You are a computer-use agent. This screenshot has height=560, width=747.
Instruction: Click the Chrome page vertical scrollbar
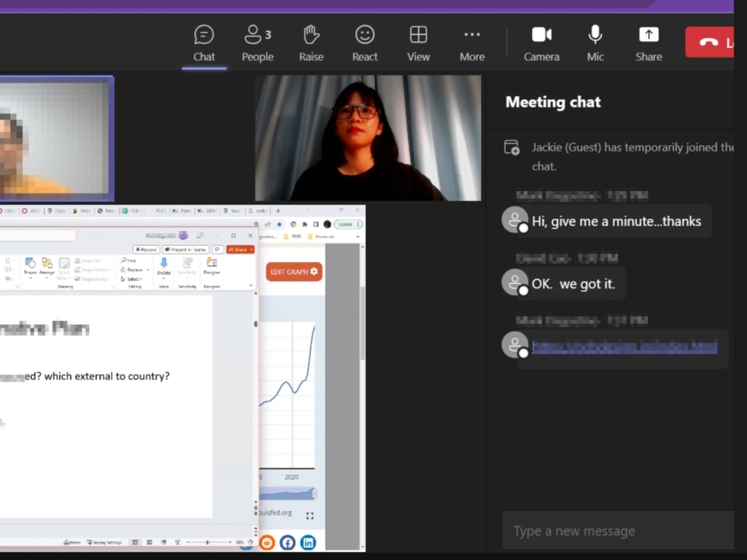pos(362,324)
